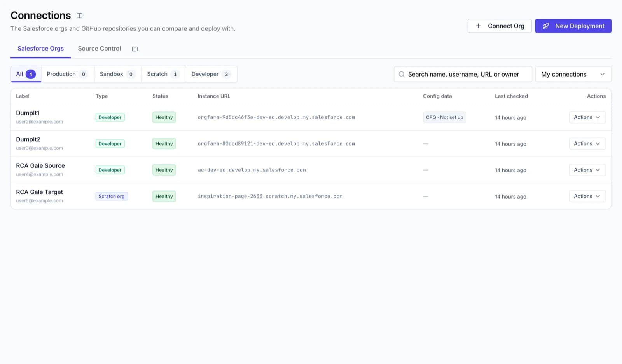Click the ac-dev-ed.develop.my.salesforce.com URL
Screen dimensions: 622x364
(252, 170)
